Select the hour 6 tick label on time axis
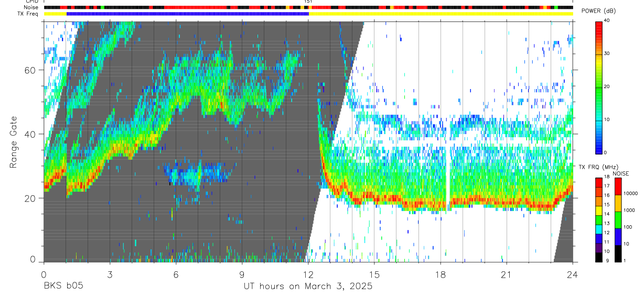Viewport: 644px width, 297px height. [176, 274]
